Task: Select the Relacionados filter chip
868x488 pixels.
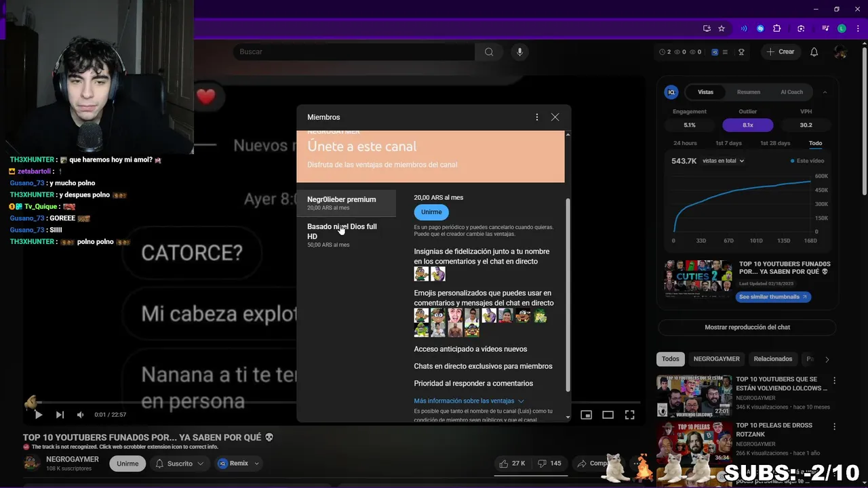Action: pyautogui.click(x=773, y=359)
